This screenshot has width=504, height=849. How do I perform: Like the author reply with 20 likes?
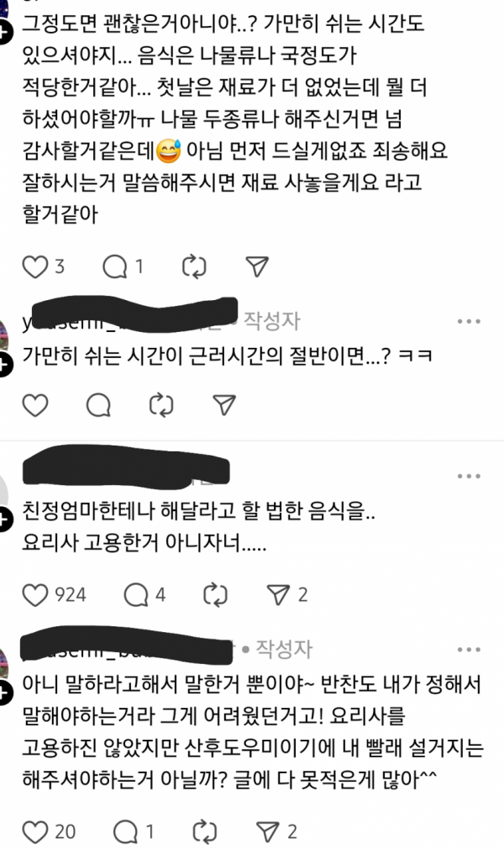click(35, 831)
